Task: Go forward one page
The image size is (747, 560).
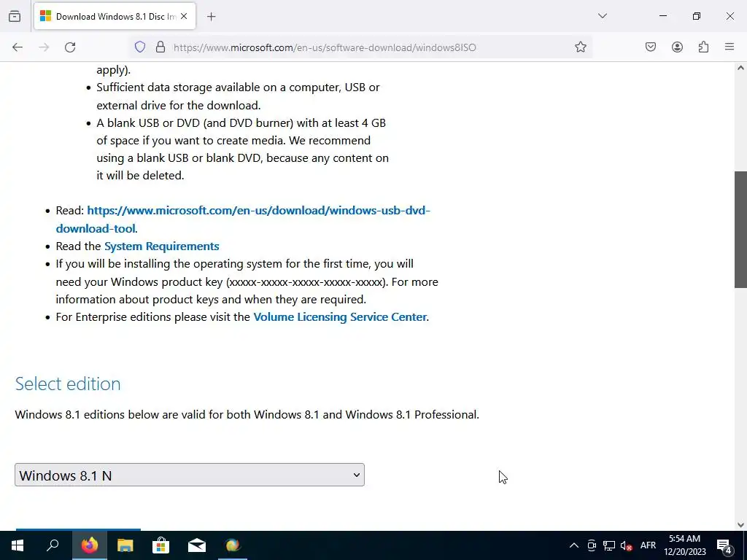Action: pyautogui.click(x=44, y=47)
